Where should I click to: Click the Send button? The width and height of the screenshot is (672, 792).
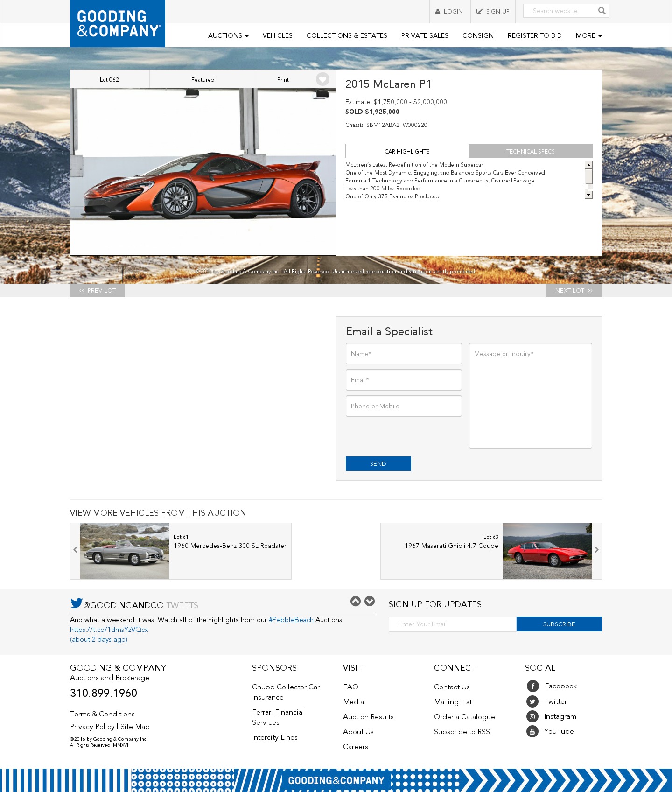coord(378,463)
